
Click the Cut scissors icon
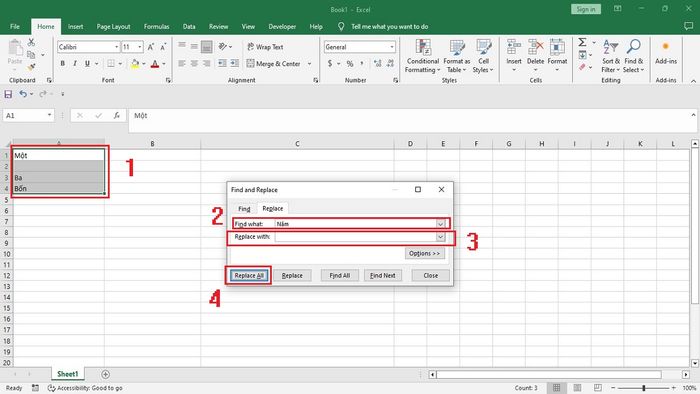tap(31, 42)
